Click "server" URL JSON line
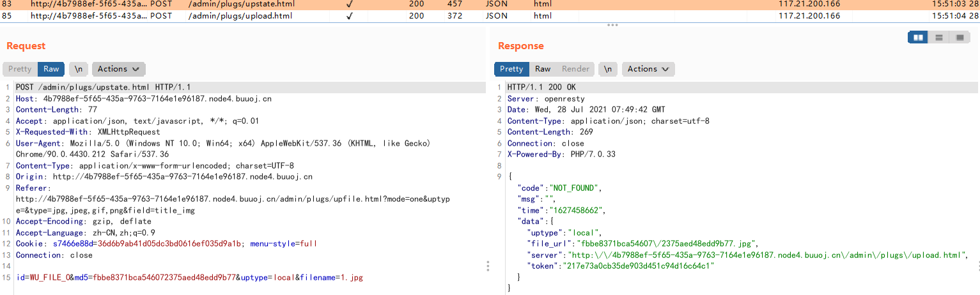980x295 pixels. click(x=747, y=255)
